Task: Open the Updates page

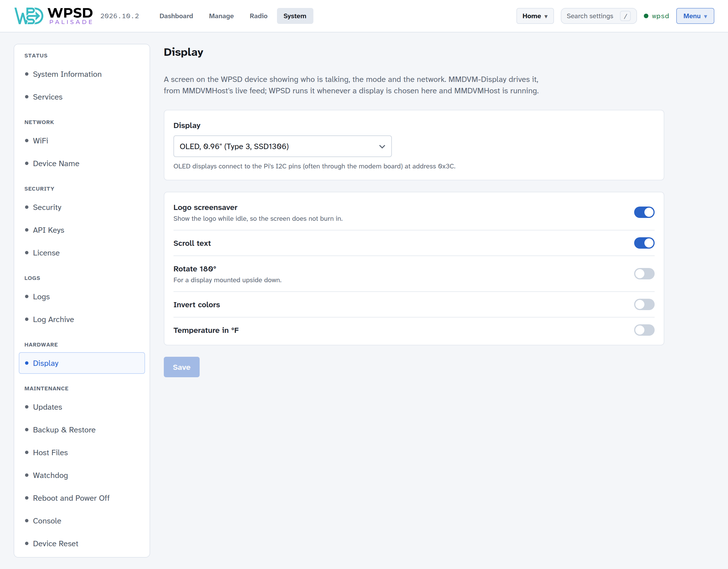Action: (x=82, y=407)
